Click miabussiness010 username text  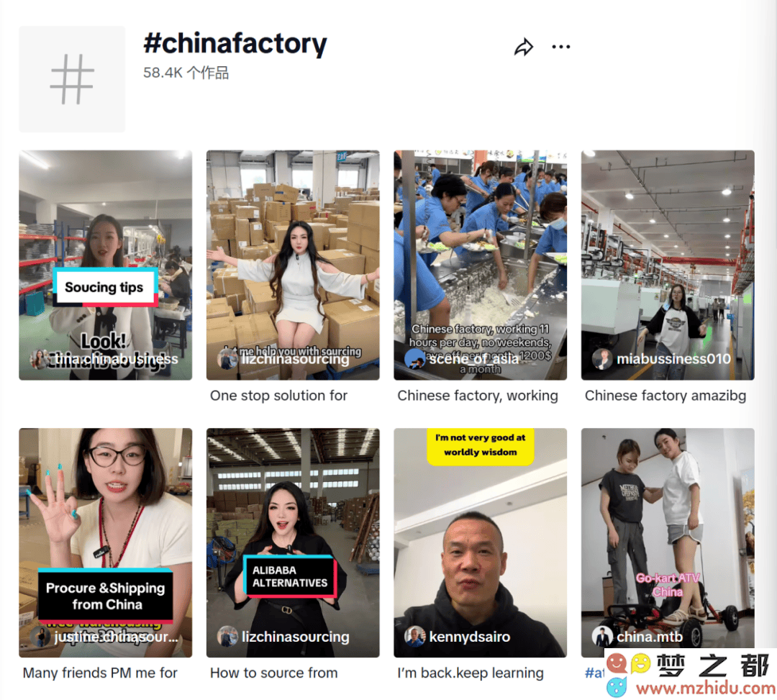[673, 359]
